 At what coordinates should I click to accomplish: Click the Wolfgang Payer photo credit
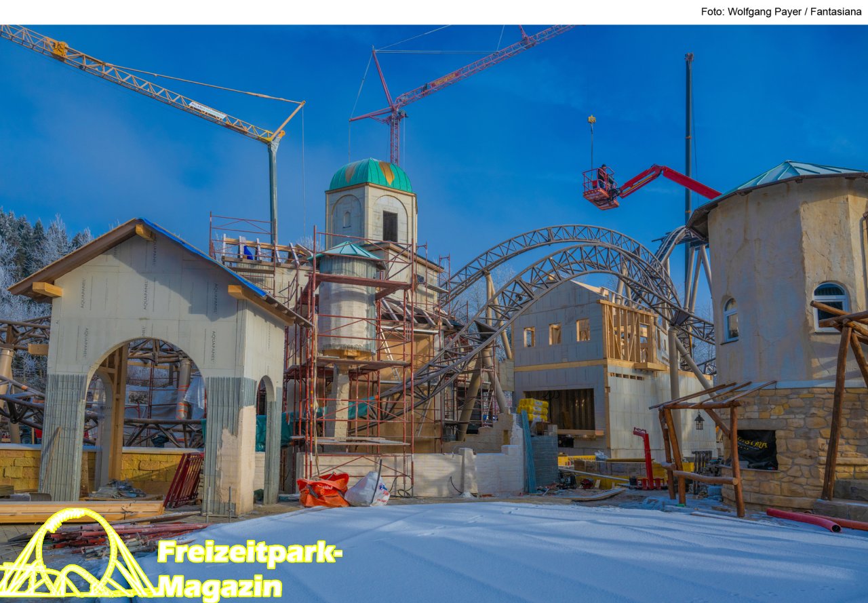(781, 12)
